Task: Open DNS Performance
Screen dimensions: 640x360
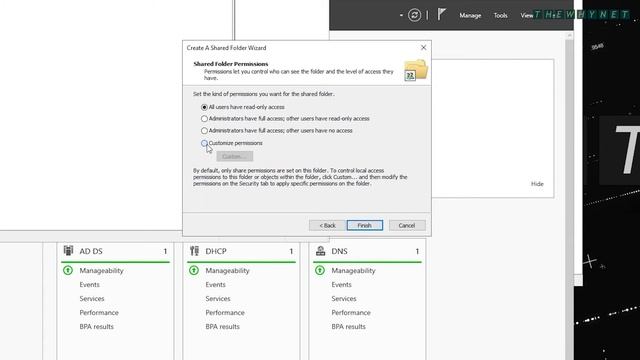Action: click(x=351, y=313)
